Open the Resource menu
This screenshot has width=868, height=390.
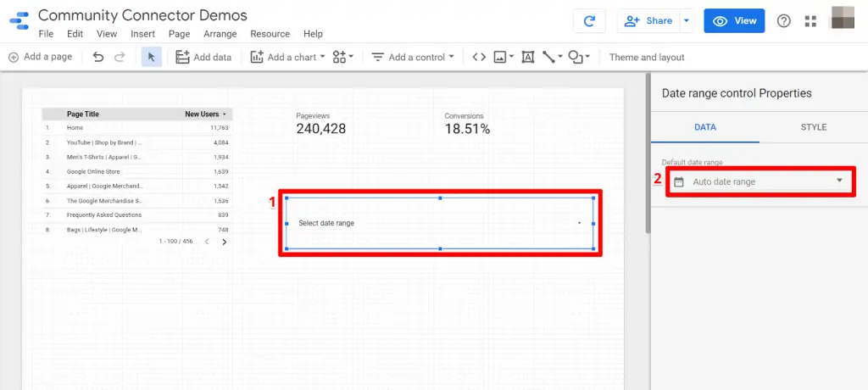(270, 34)
